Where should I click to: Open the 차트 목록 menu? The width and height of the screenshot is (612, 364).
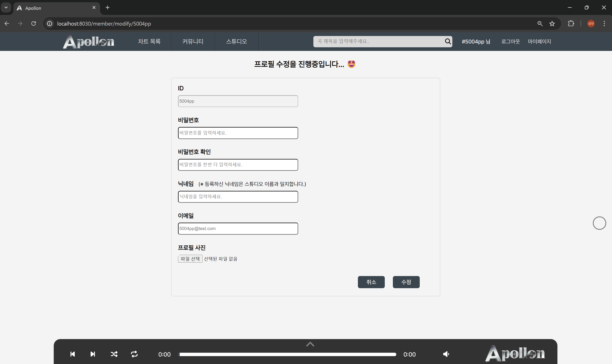(149, 42)
